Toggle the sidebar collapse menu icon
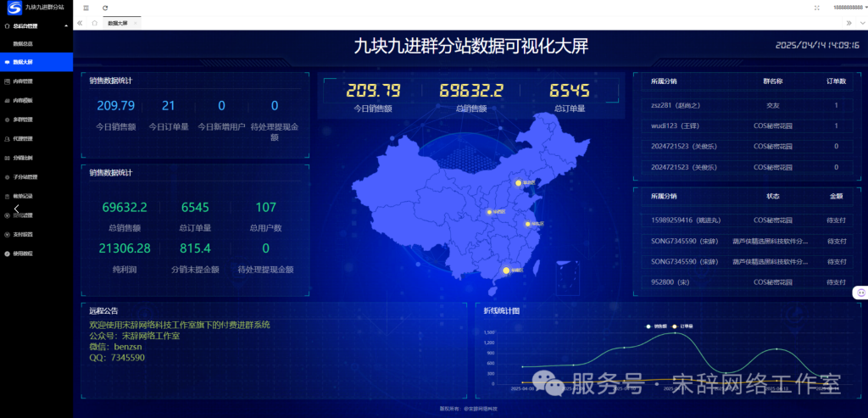 click(86, 8)
